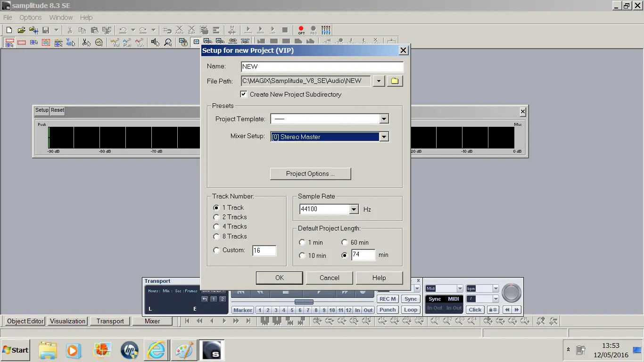The image size is (644, 362).
Task: Select the Wav draw mouse mode
Action: coord(140,42)
